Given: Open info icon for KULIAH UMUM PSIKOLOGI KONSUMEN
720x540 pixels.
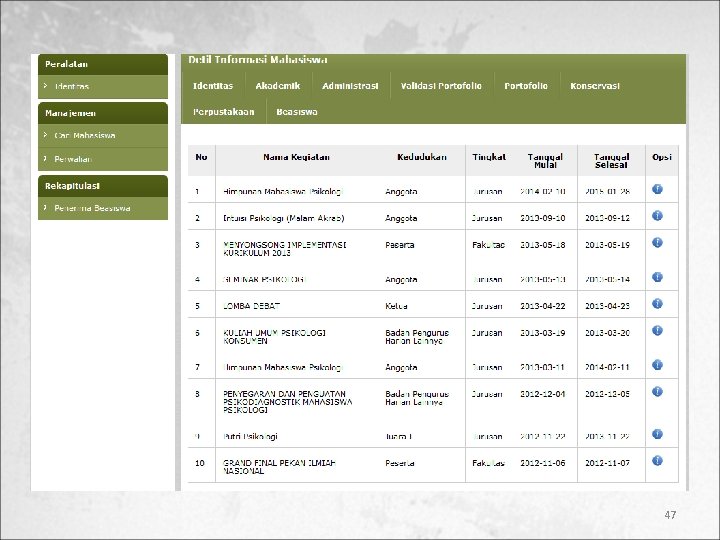Looking at the screenshot, I should 657,331.
